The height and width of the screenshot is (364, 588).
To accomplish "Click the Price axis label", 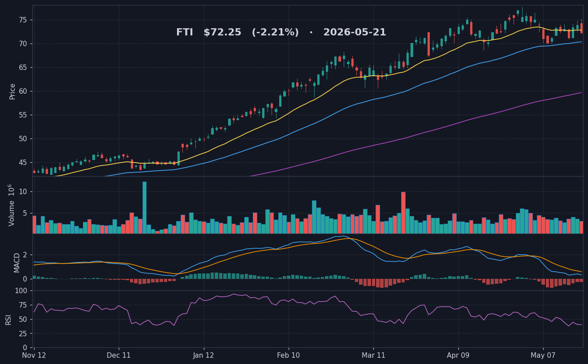I will 13,91.
